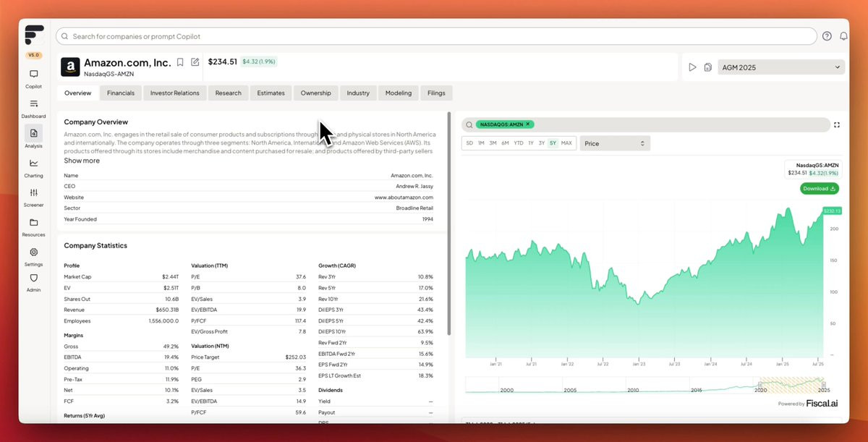This screenshot has width=868, height=442.
Task: Click the EPS LT Growth Est row
Action: point(375,375)
